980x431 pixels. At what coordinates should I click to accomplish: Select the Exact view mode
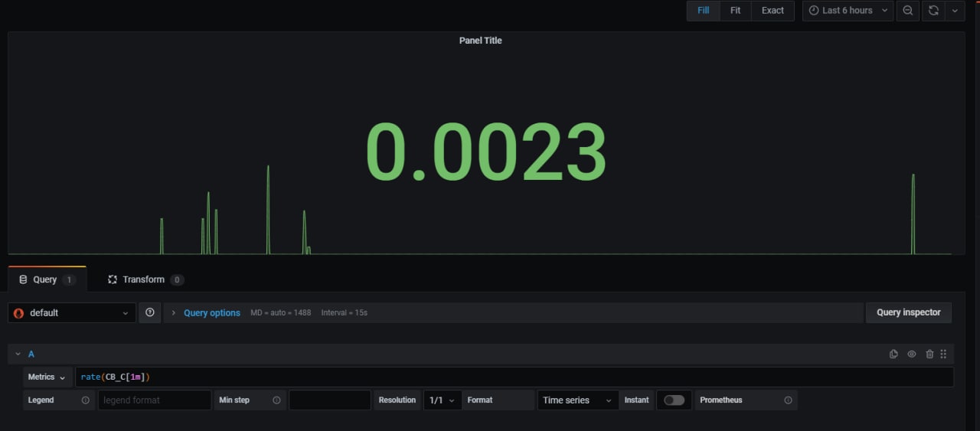tap(773, 11)
